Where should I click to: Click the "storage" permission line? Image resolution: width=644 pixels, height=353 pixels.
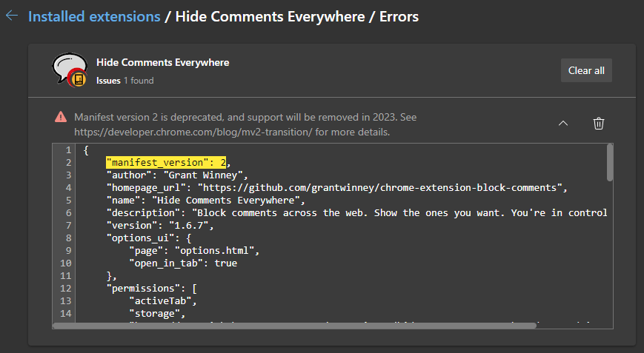tap(157, 314)
